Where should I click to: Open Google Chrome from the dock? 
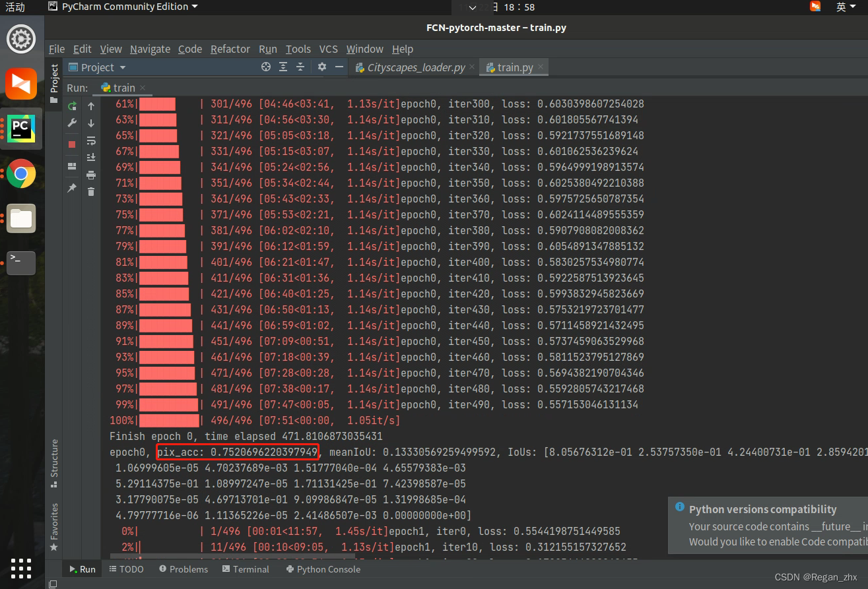(x=21, y=173)
